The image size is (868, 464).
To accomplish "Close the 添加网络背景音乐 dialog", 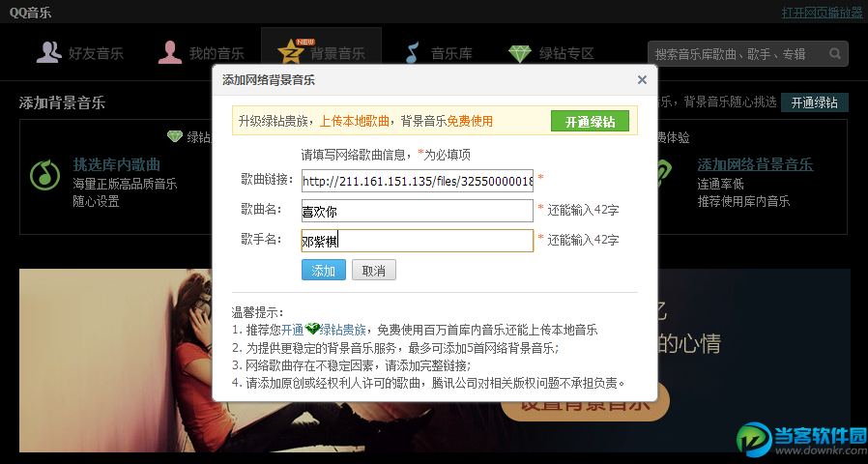I will point(642,79).
